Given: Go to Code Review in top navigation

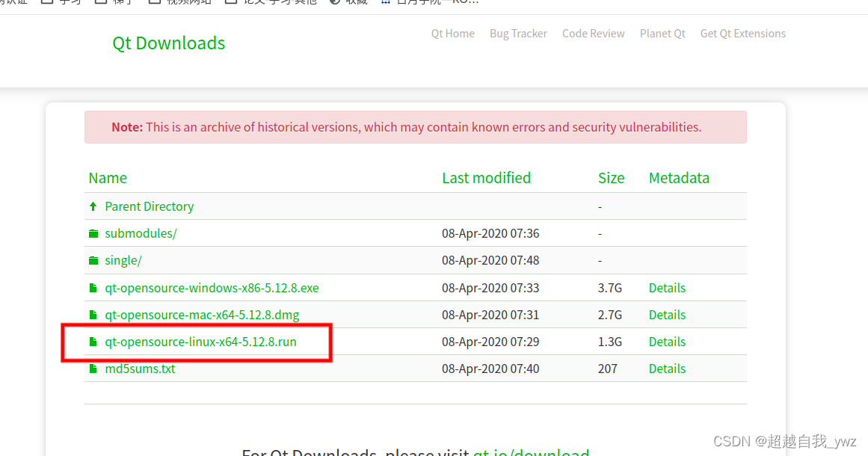Looking at the screenshot, I should coord(594,34).
